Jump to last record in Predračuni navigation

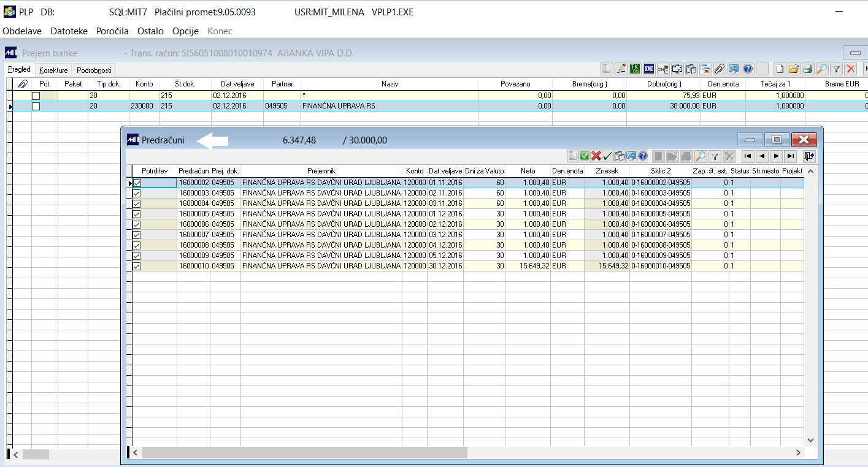[x=791, y=156]
